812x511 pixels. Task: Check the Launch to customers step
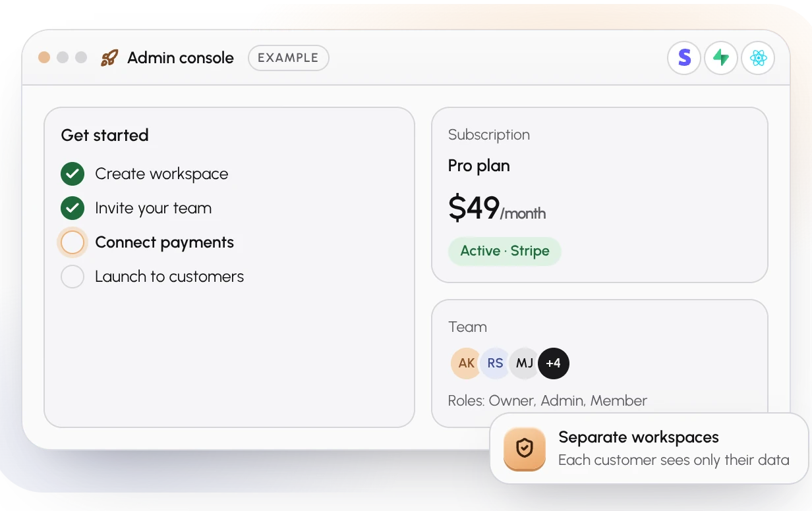coord(72,277)
